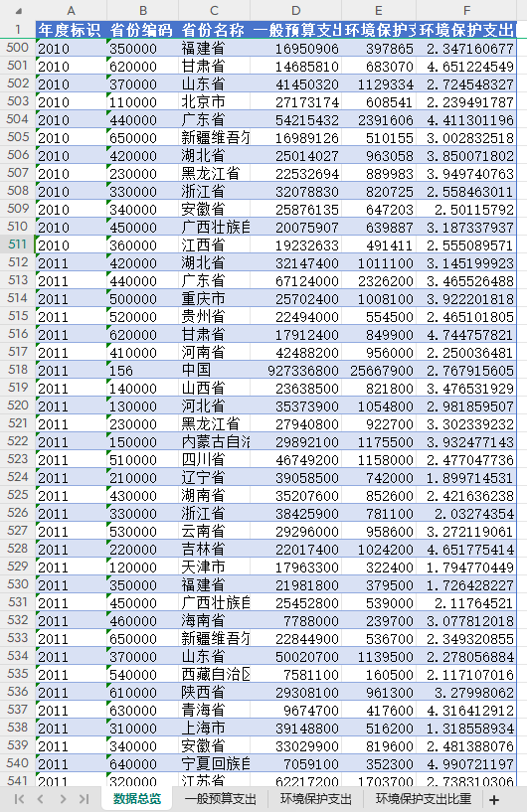Select column B header
This screenshot has height=812, width=527.
pos(143,10)
